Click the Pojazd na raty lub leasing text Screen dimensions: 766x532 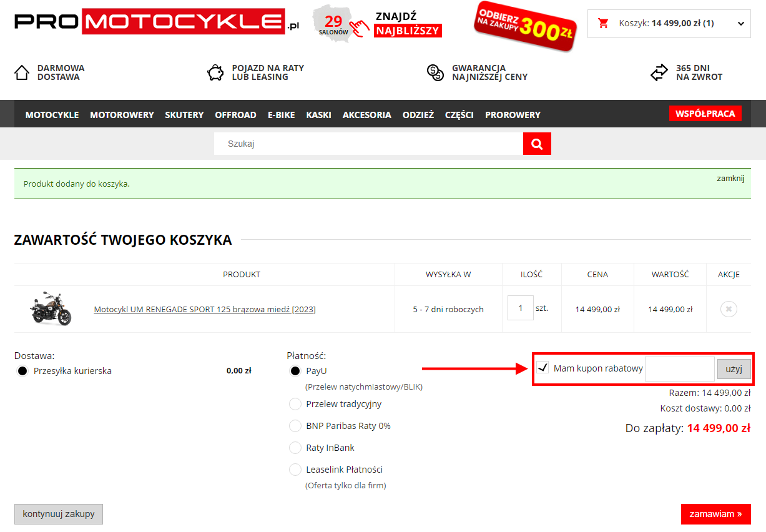coord(268,72)
